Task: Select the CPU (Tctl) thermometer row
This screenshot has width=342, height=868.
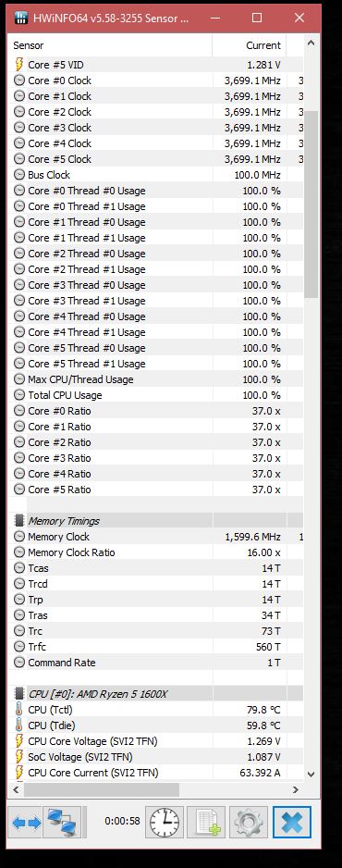Action: click(154, 710)
